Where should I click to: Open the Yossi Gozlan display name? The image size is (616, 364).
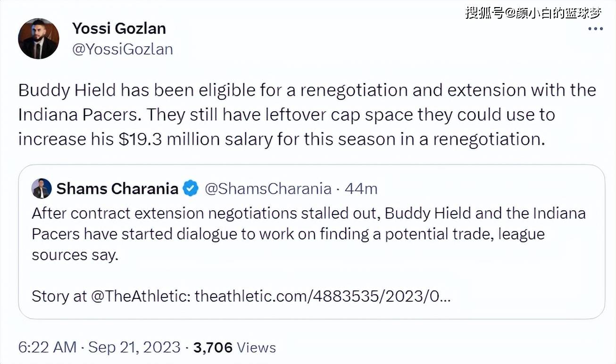[x=119, y=28]
